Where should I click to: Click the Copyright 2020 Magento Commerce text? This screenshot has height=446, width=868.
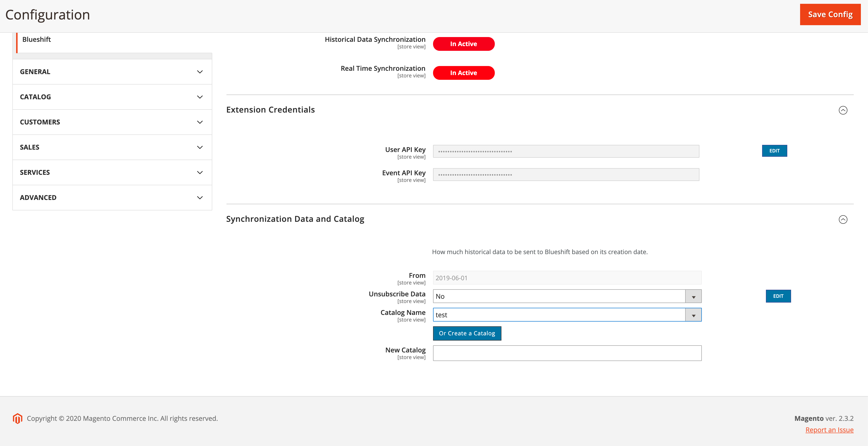pos(122,418)
